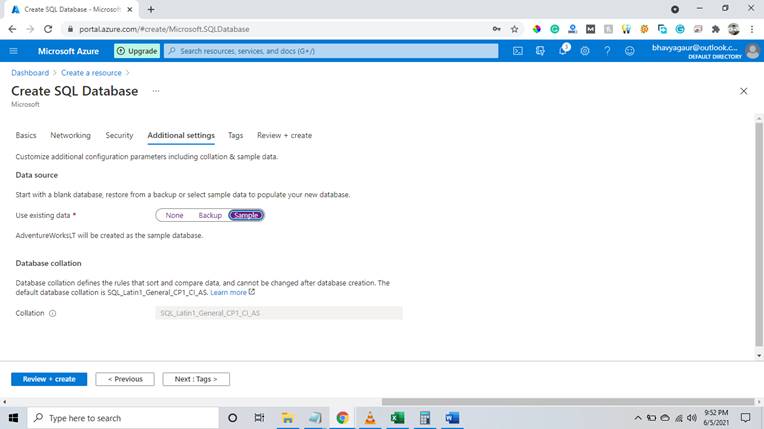Show the Collation info tooltip icon

tap(53, 313)
